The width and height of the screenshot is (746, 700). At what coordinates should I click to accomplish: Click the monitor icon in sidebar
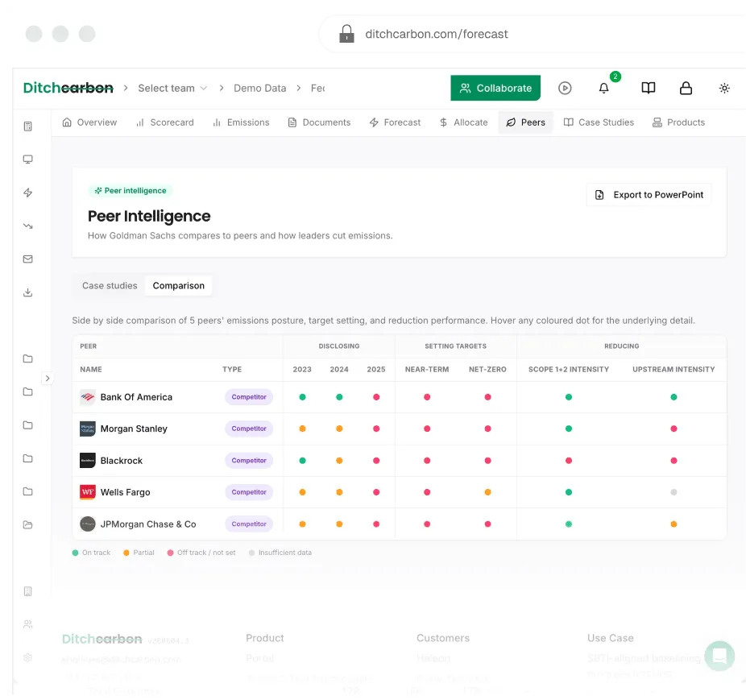point(28,159)
